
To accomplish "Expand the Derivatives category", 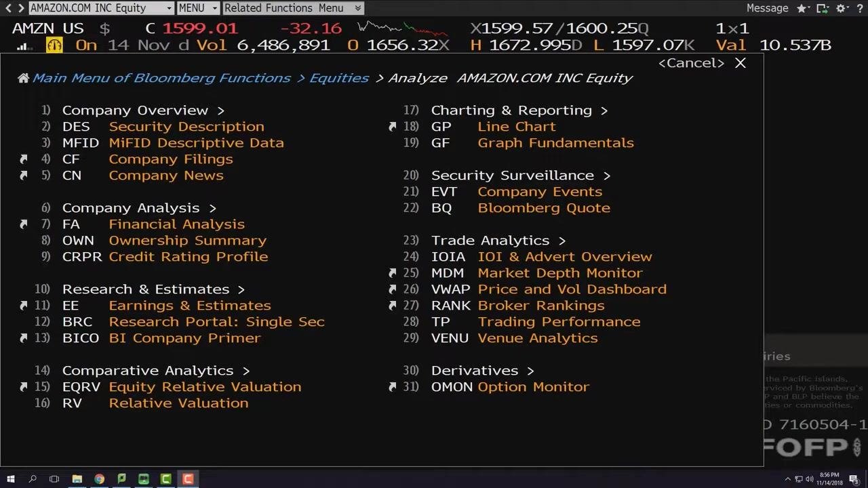I will coord(483,371).
